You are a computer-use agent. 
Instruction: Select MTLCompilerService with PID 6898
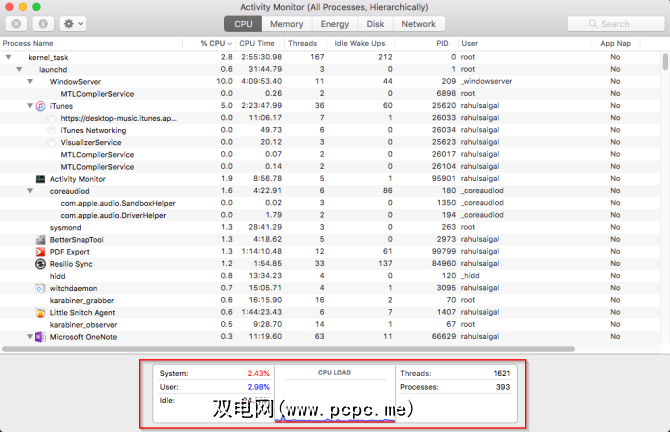(330, 94)
